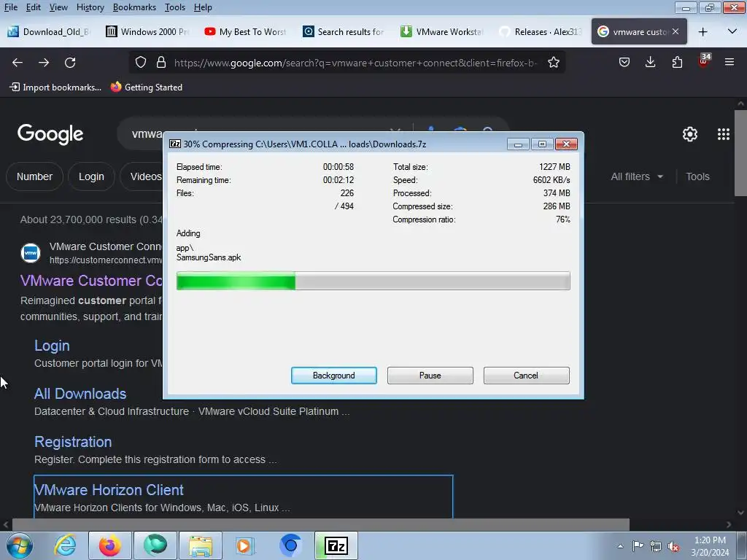747x560 pixels.
Task: Cancel the 7-Zip compression
Action: pyautogui.click(x=527, y=376)
